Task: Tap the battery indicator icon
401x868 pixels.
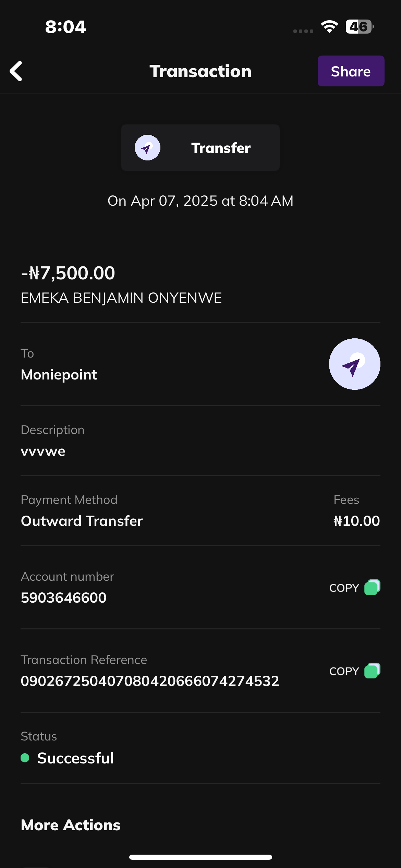Action: [359, 27]
